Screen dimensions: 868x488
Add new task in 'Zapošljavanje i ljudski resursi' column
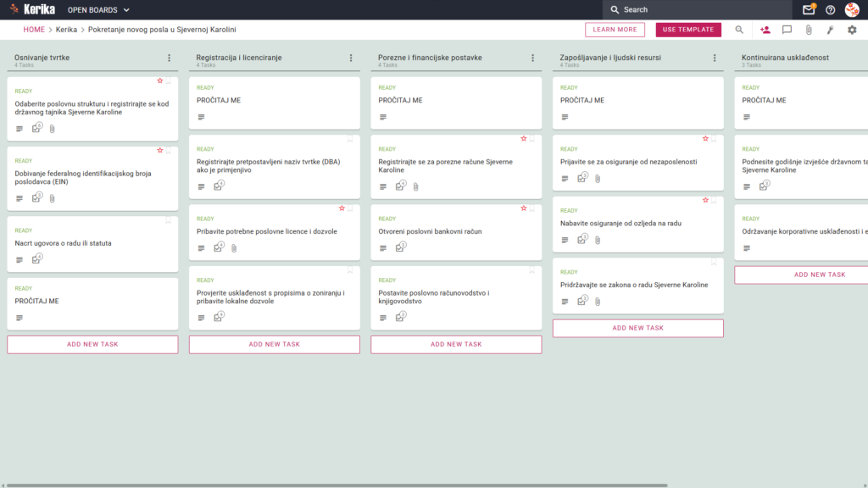[x=637, y=328]
